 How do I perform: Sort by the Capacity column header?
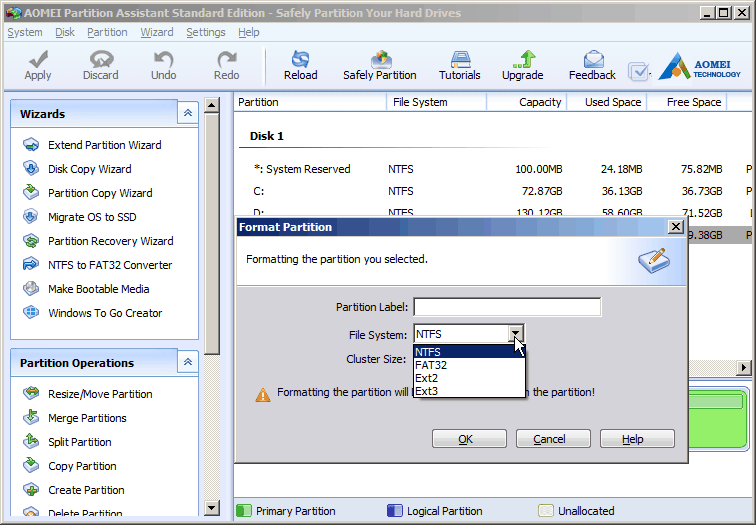[527, 102]
